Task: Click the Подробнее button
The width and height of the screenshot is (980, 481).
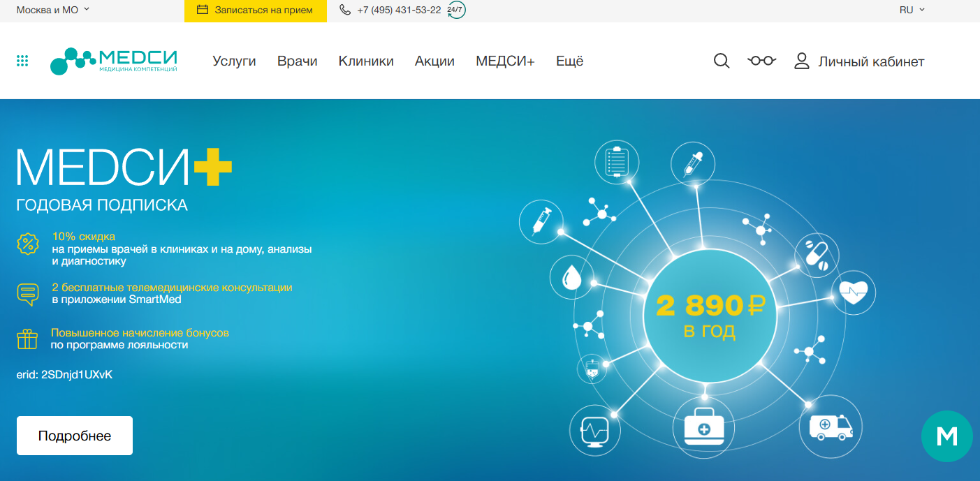Action: [75, 436]
